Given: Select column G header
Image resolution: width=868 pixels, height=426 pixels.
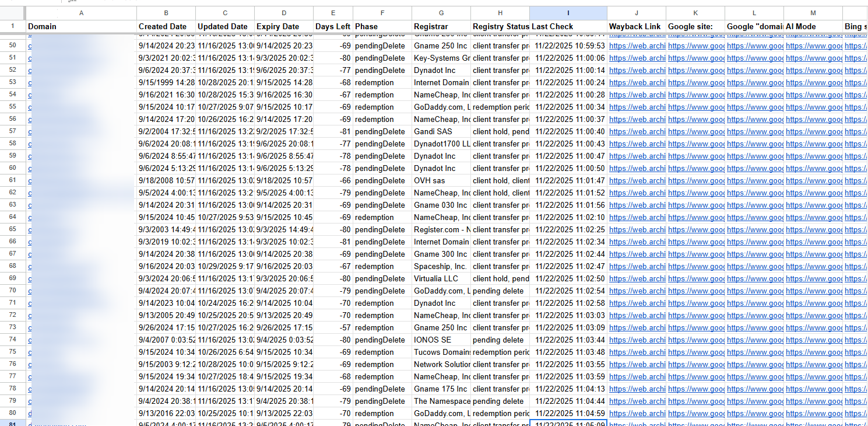Looking at the screenshot, I should [441, 13].
